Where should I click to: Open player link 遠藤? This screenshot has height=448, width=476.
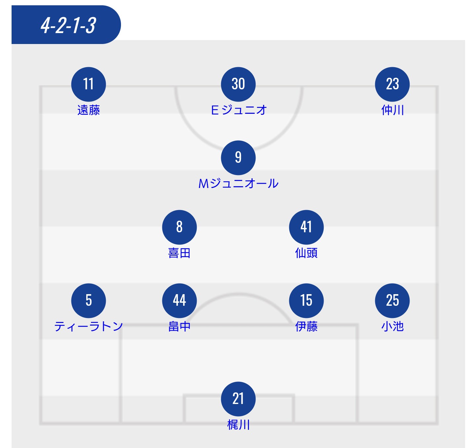tap(89, 110)
